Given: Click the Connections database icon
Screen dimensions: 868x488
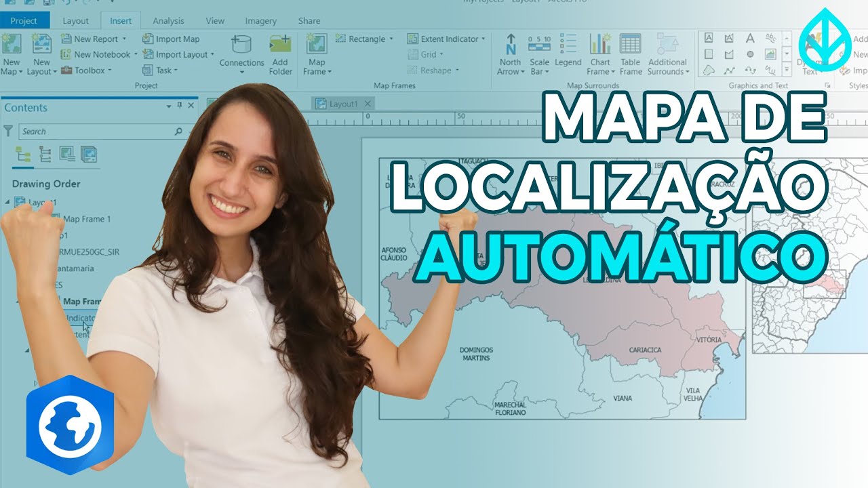Looking at the screenshot, I should coord(242,45).
